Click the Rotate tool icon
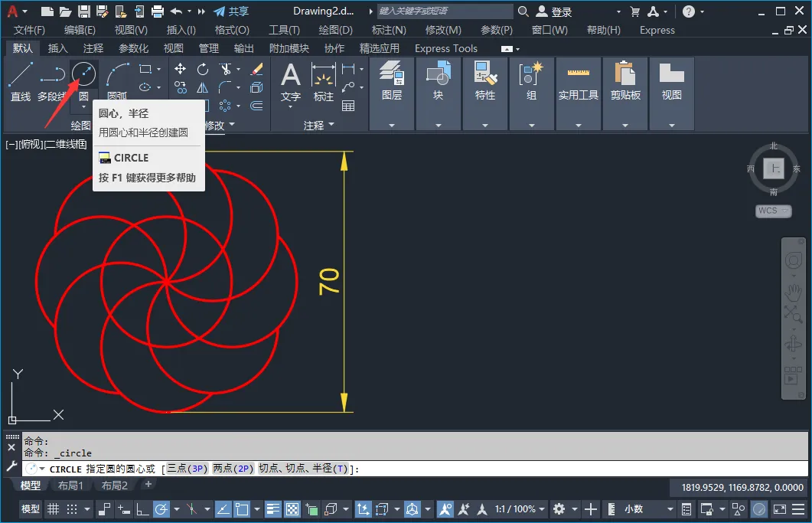 pos(203,69)
